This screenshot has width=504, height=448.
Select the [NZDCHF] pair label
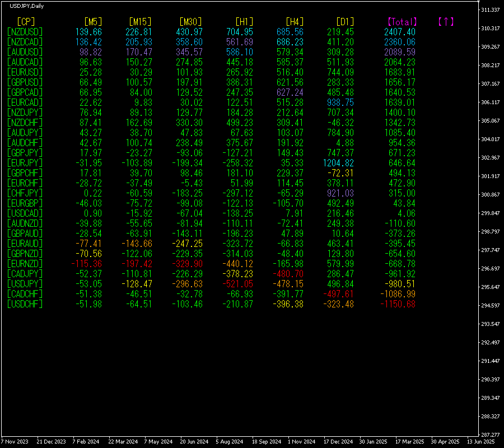pyautogui.click(x=25, y=123)
